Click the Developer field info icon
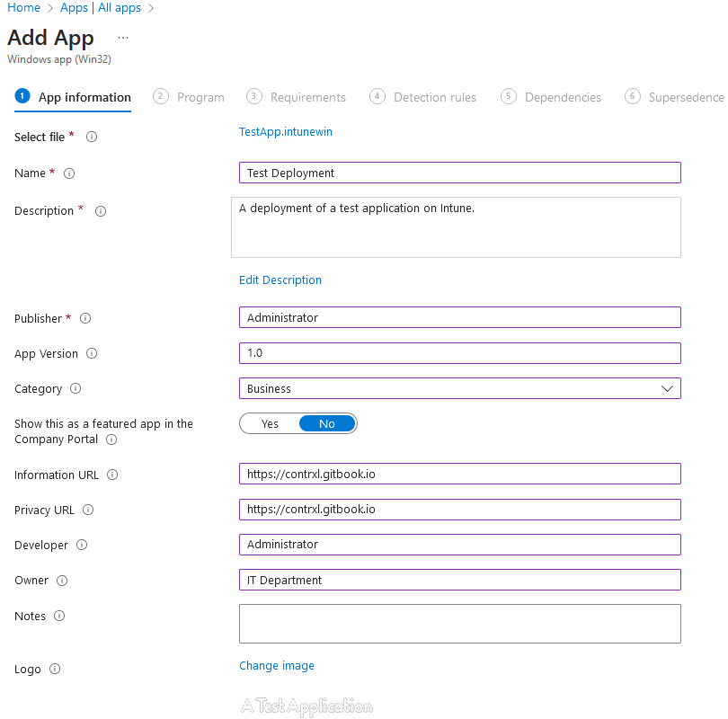The height and width of the screenshot is (719, 728). [x=82, y=545]
